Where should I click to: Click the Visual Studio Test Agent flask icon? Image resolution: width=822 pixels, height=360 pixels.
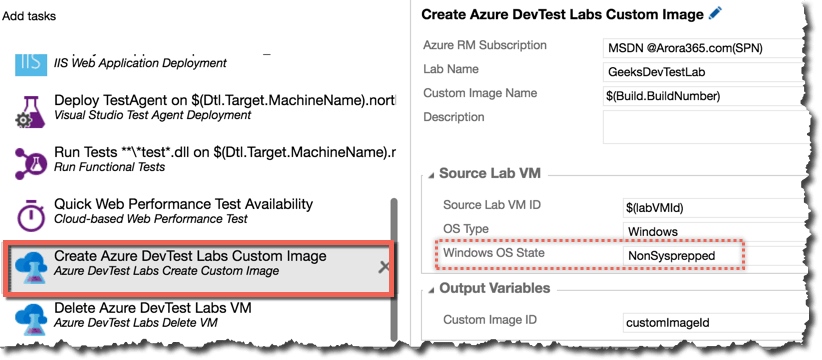(30, 112)
